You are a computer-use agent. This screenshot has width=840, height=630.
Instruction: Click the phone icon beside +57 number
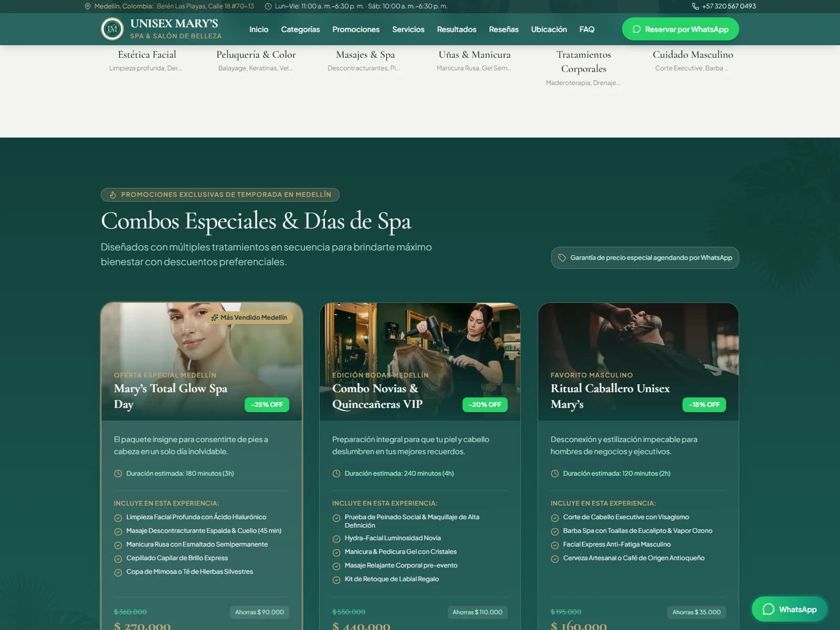tap(696, 6)
